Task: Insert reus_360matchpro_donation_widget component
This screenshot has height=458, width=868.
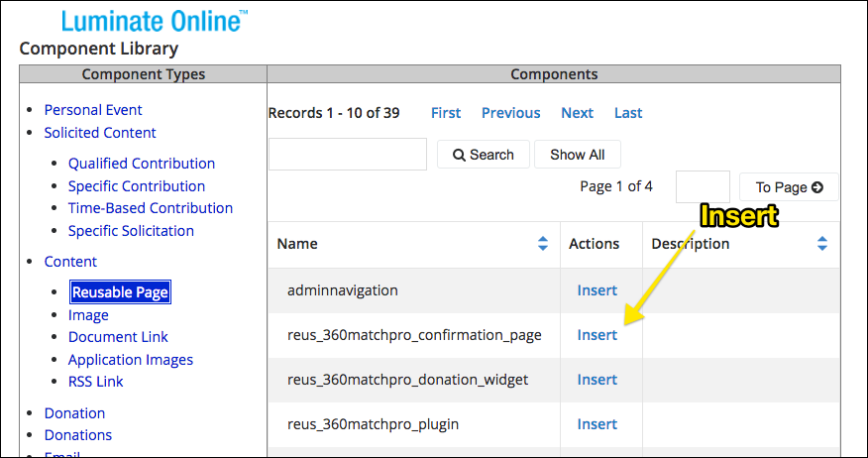Action: (597, 380)
